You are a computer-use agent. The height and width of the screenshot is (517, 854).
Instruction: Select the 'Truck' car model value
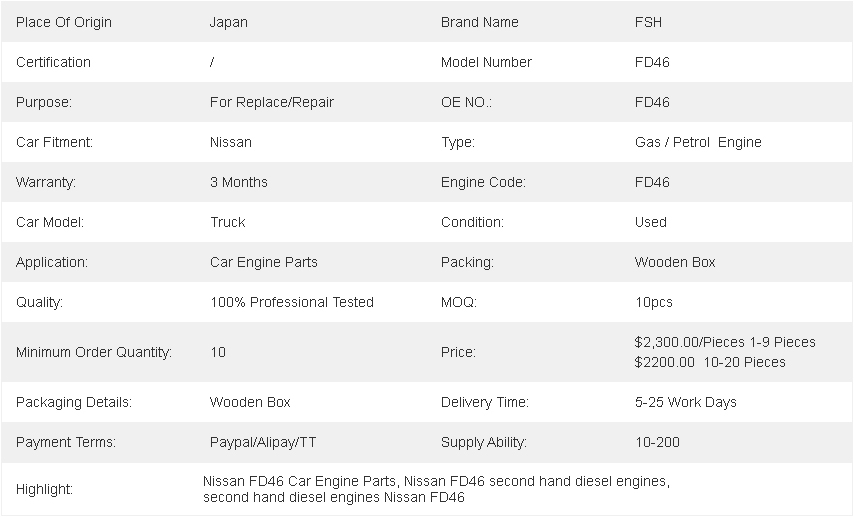coord(228,222)
